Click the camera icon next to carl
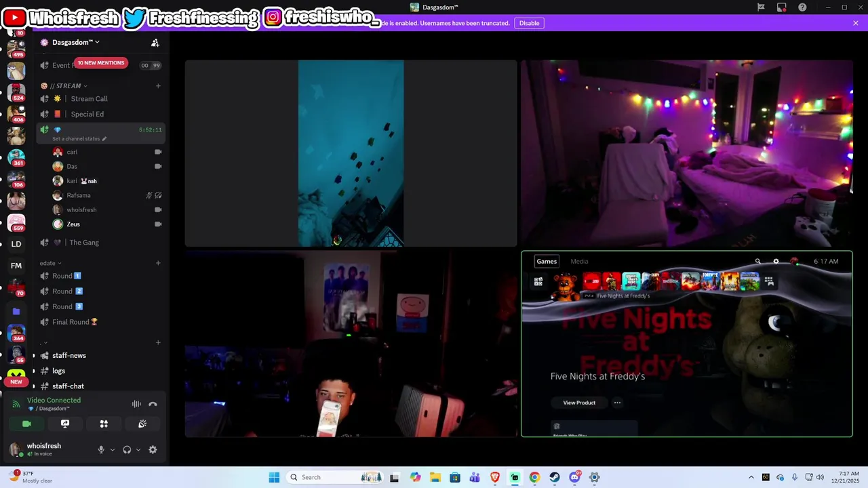868x488 pixels. pyautogui.click(x=158, y=152)
